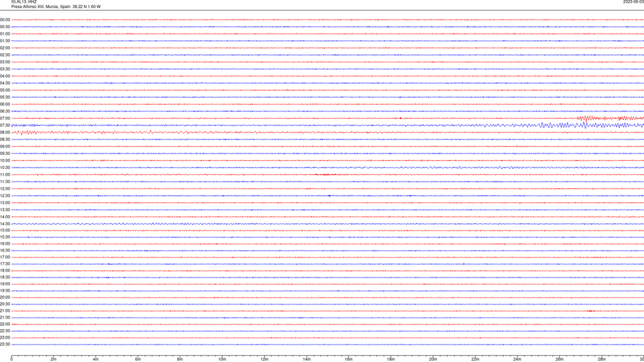Pick the 21:00 time label
This screenshot has height=362, width=644.
(x=5, y=310)
